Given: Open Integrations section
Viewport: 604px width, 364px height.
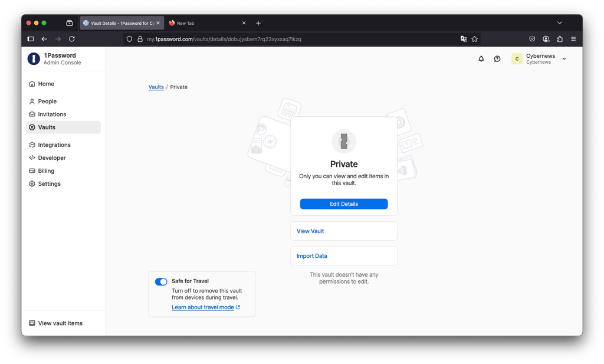Looking at the screenshot, I should [x=63, y=145].
